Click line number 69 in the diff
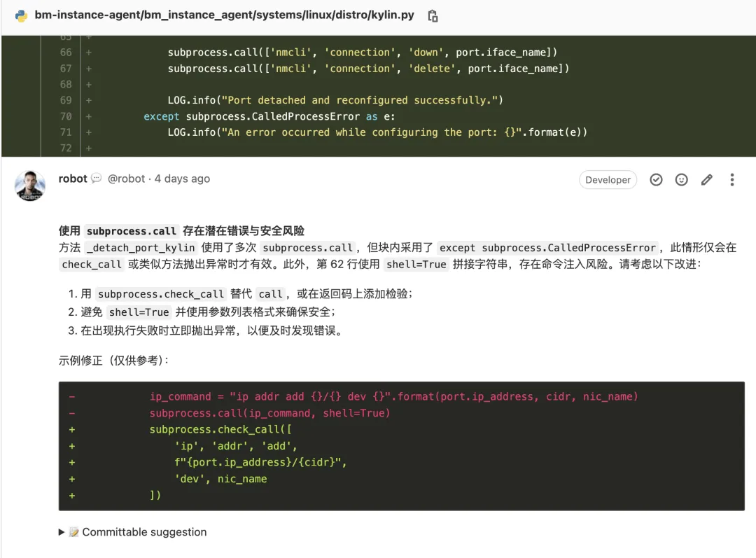The width and height of the screenshot is (756, 558). tap(66, 100)
